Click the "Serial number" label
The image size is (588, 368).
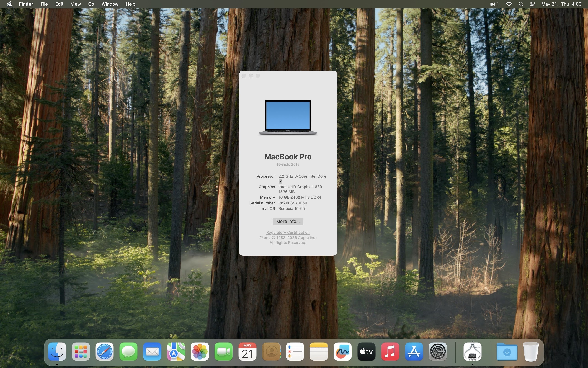262,203
